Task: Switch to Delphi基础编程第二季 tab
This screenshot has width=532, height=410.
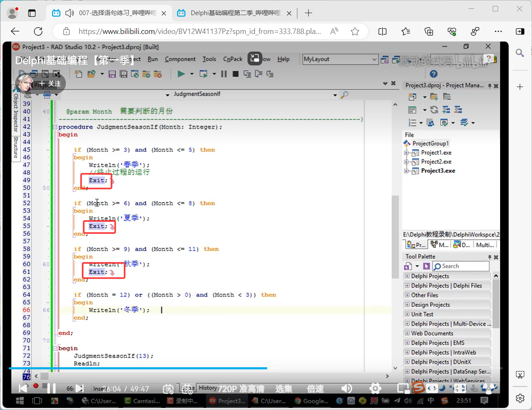Action: pyautogui.click(x=235, y=13)
